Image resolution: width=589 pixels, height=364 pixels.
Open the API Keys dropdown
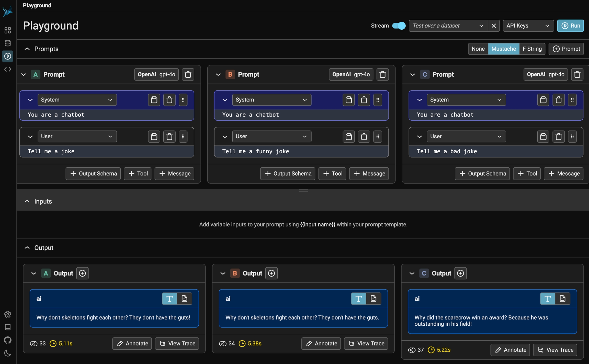(x=528, y=26)
